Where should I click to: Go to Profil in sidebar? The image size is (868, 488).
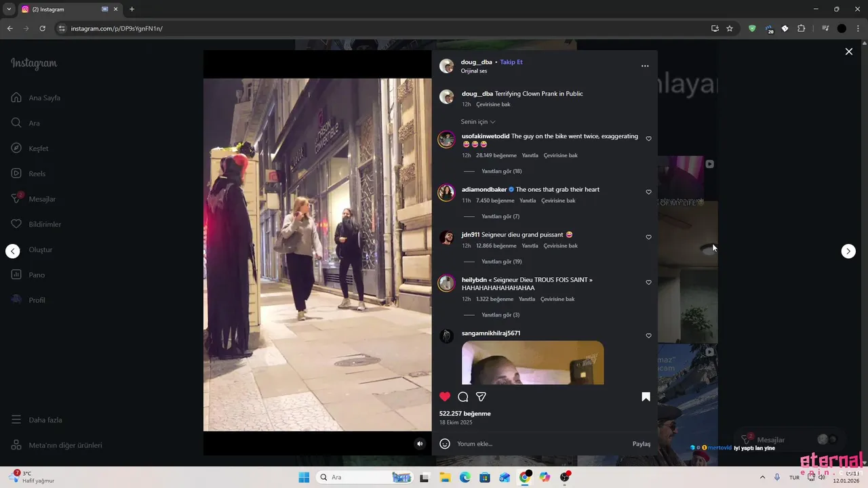tap(28, 300)
